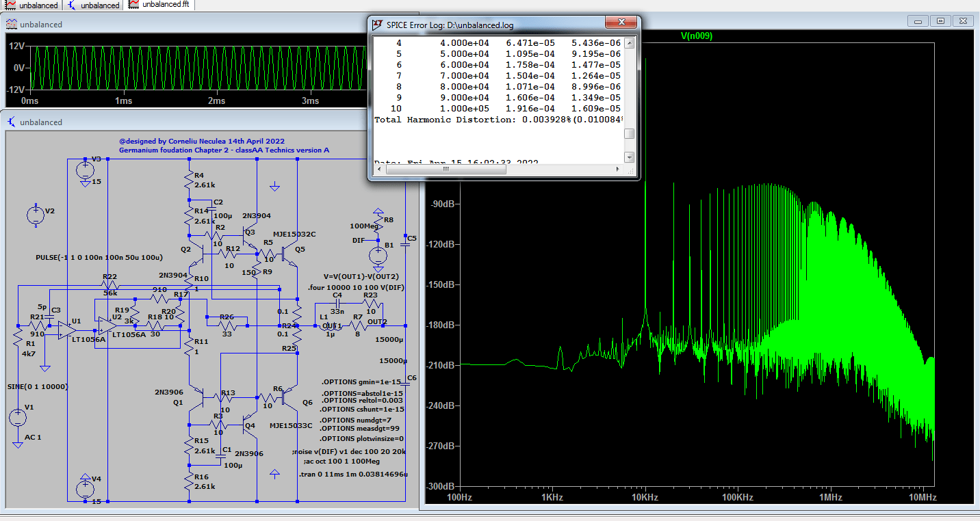Click the V(n009) trace label
Image resolution: width=980 pixels, height=521 pixels.
pyautogui.click(x=696, y=36)
